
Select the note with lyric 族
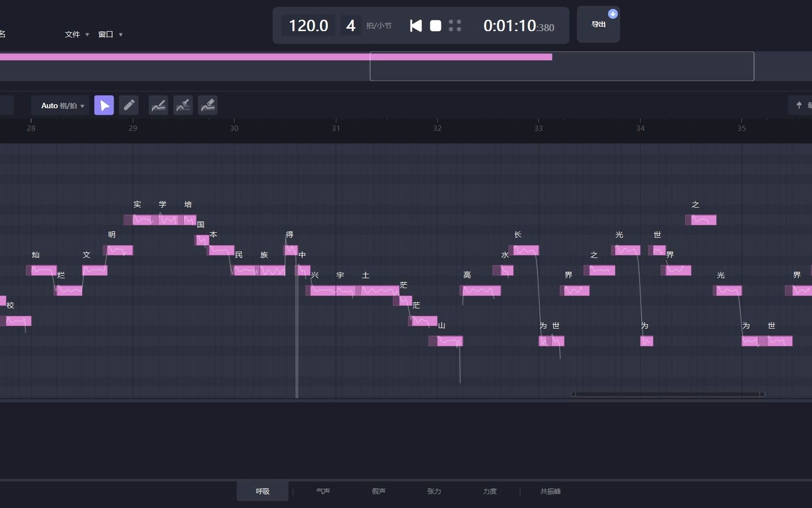pos(273,270)
